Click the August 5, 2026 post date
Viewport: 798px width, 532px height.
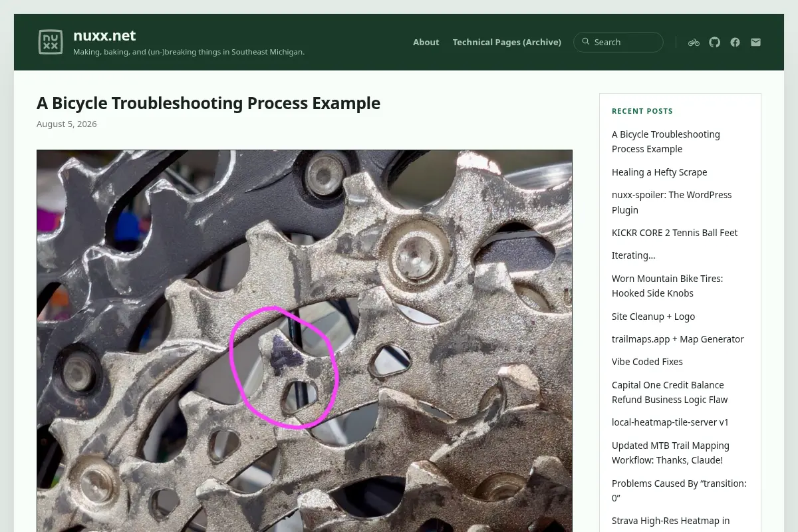coord(66,124)
